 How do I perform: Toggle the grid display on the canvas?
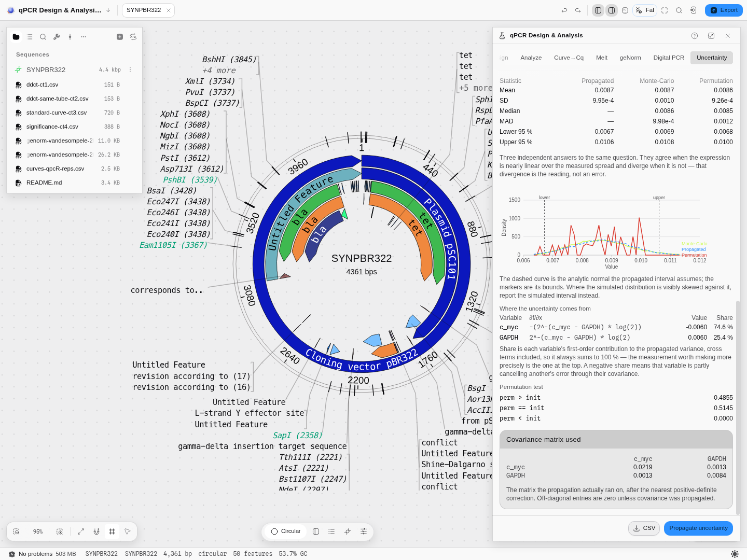click(112, 531)
